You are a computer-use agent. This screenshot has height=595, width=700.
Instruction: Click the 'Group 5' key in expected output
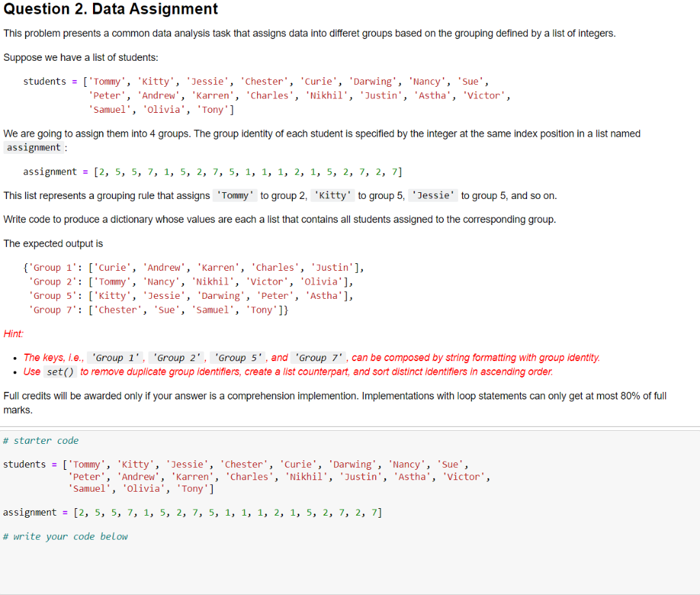52,295
